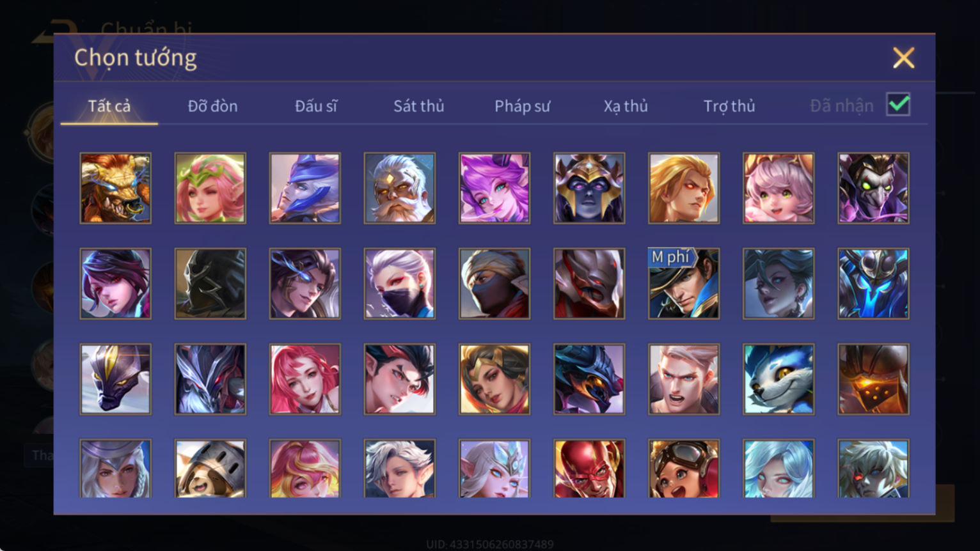This screenshot has width=980, height=551.
Task: Open the Đấu sĩ tab
Action: coord(315,106)
